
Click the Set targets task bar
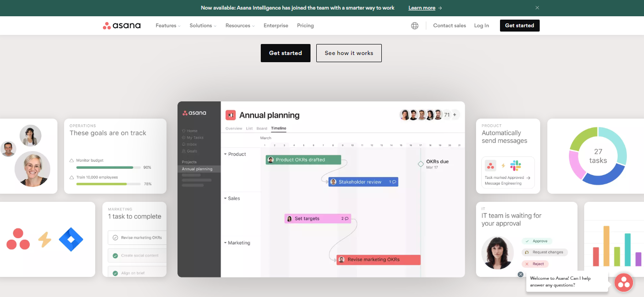(x=318, y=219)
